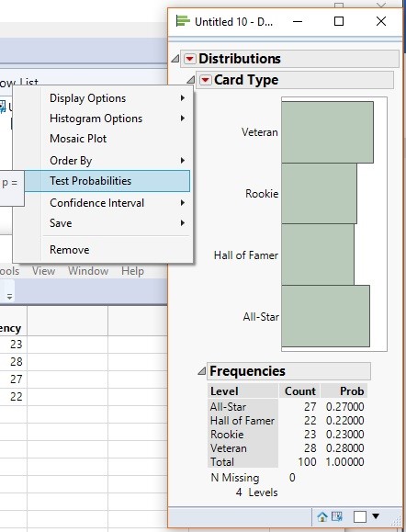The height and width of the screenshot is (532, 406).
Task: Click the Count column header
Action: 299,391
